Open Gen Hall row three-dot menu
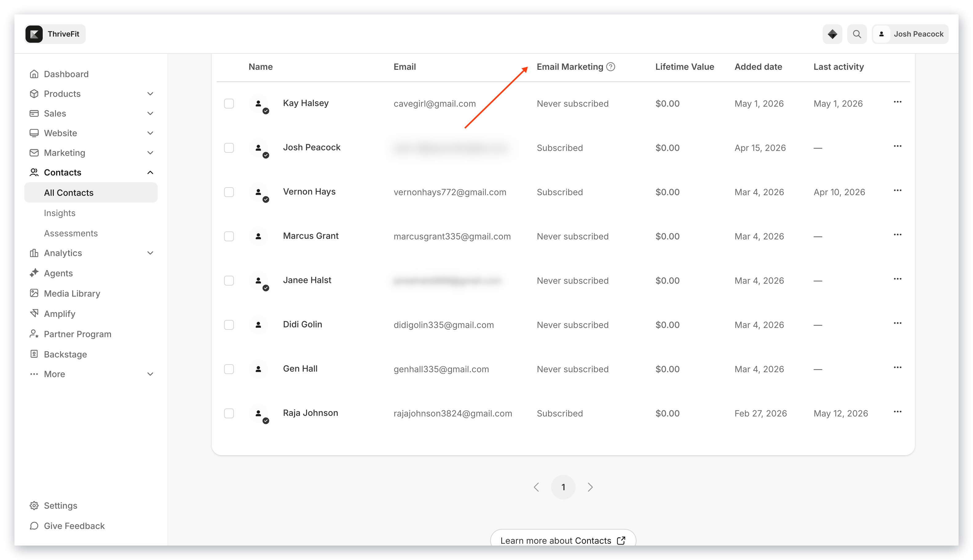The image size is (973, 560). [897, 367]
